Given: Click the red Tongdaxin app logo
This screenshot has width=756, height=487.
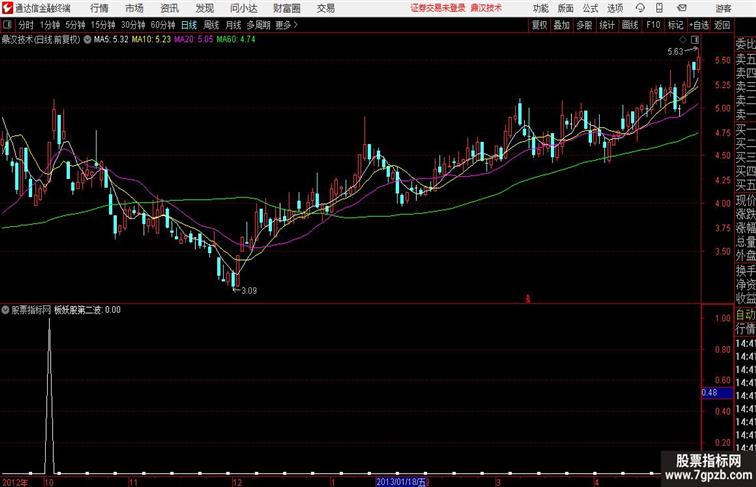Looking at the screenshot, I should (7, 8).
